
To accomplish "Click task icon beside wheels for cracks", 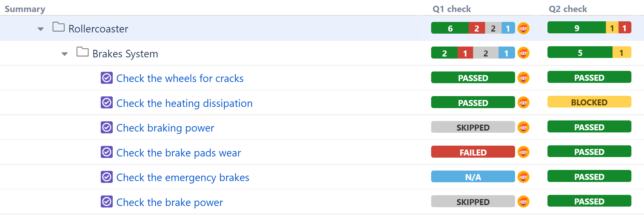I will pos(107,78).
